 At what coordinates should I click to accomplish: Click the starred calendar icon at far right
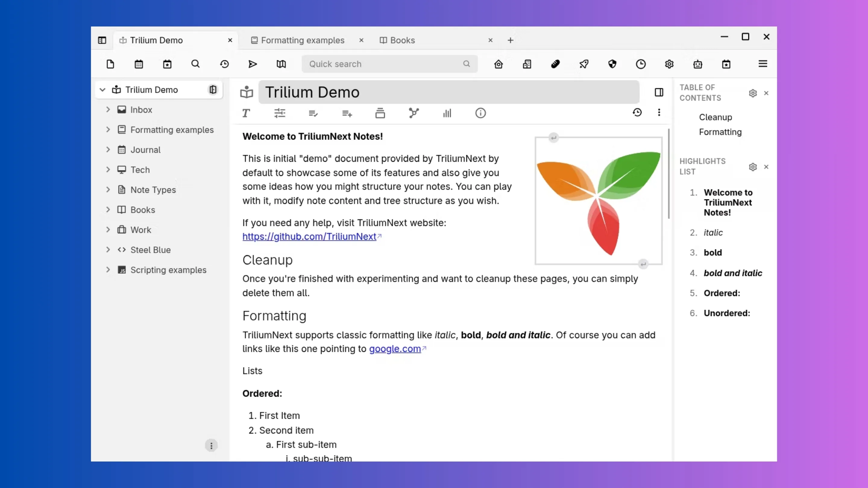coord(726,64)
